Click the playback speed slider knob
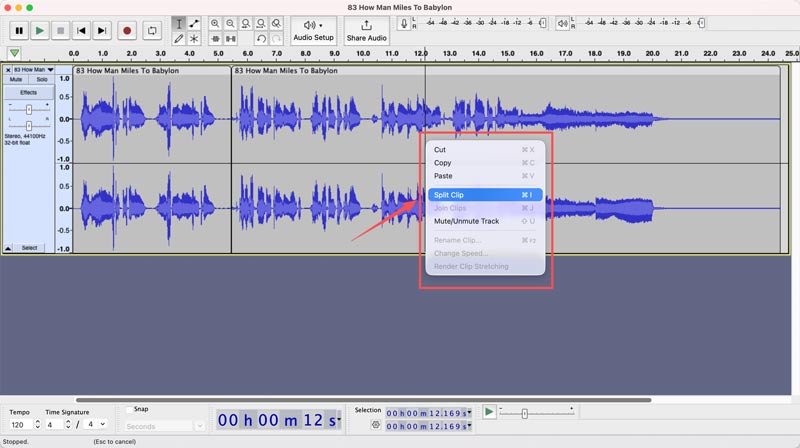800x448 pixels. (524, 414)
